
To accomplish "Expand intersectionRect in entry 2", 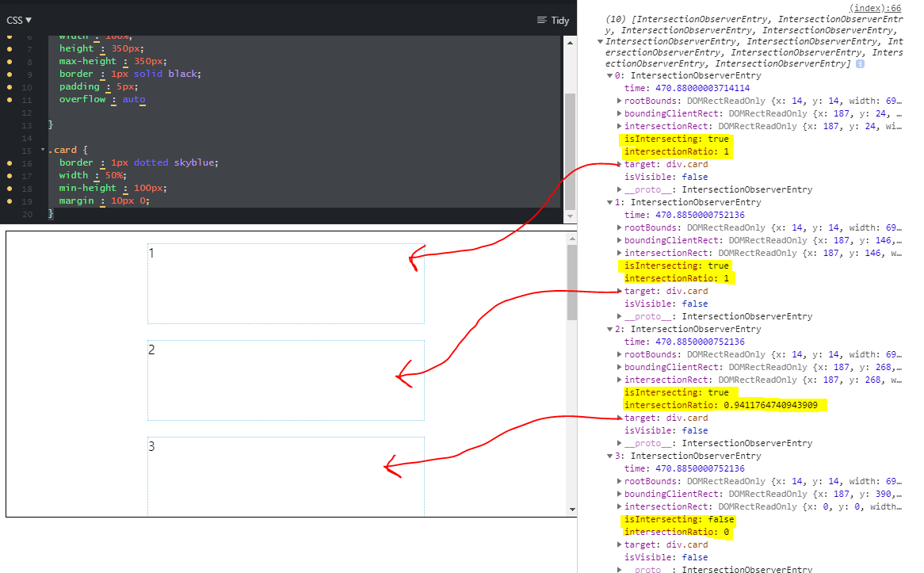I will click(620, 380).
